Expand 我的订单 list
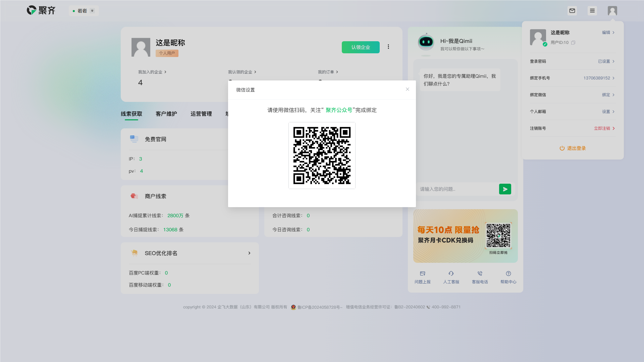644x362 pixels. [x=328, y=72]
